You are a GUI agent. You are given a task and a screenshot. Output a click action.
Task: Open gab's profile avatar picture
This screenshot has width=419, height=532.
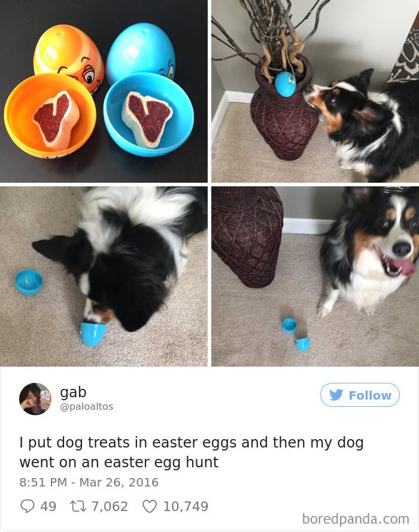35,399
